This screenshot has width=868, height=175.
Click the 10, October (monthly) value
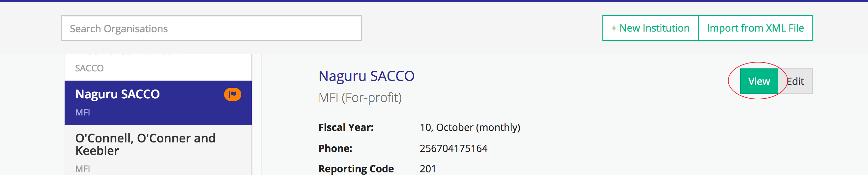(469, 128)
